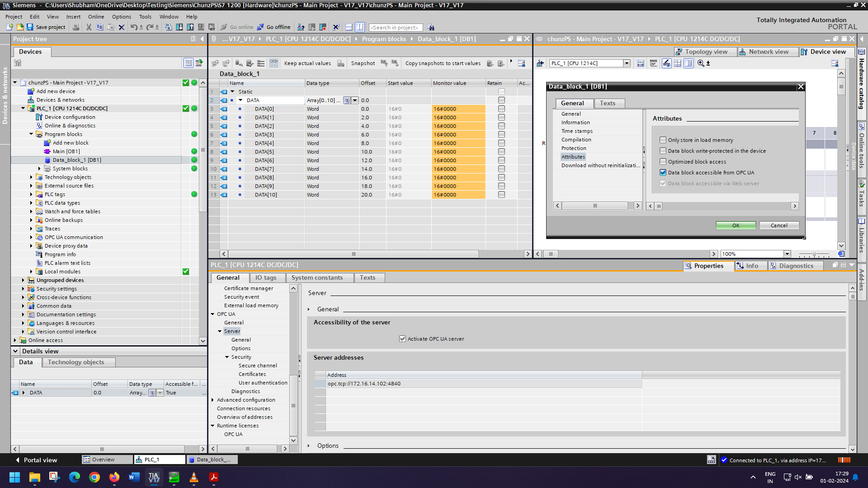Toggle Activate OPC UA server checkbox
Viewport: 868px width, 488px height.
(402, 339)
